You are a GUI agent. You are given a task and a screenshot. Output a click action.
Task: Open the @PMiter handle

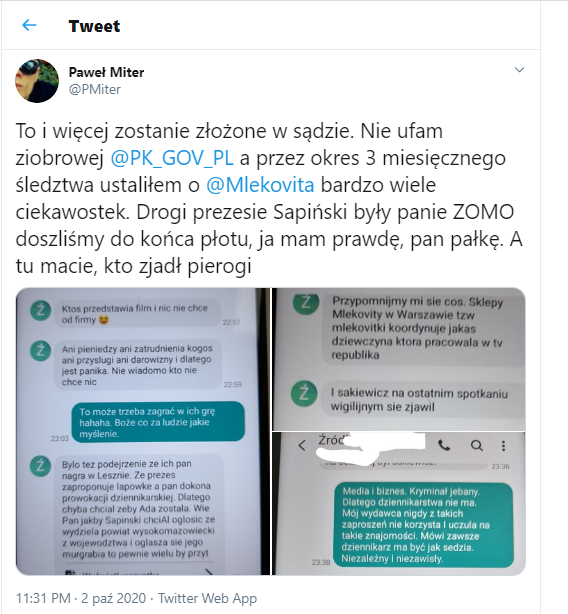(95, 89)
